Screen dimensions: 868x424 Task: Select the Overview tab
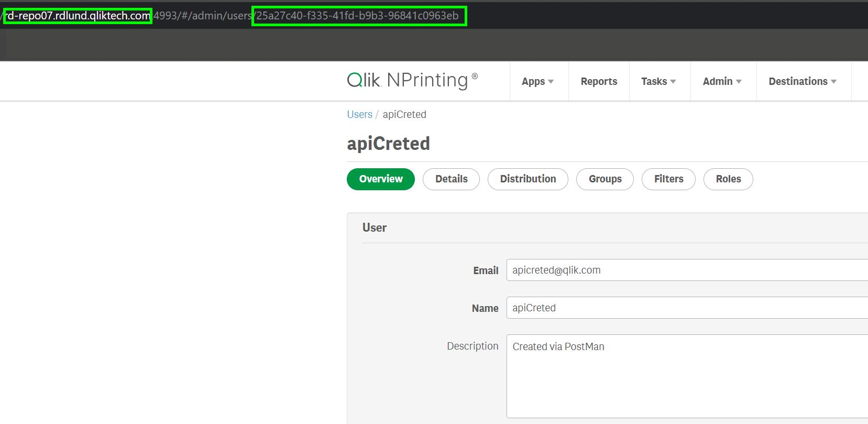tap(381, 179)
